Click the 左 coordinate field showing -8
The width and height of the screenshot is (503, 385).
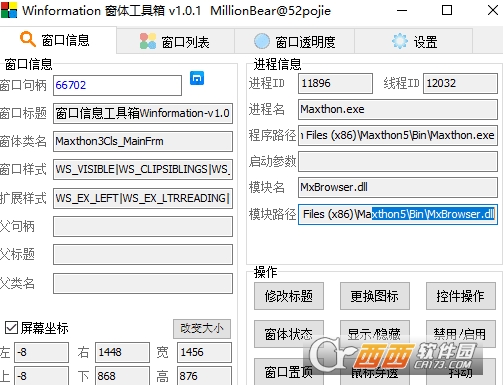[x=41, y=352]
